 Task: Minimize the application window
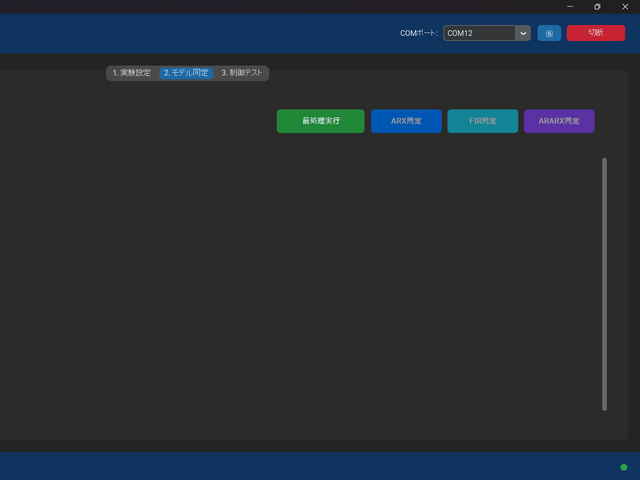coord(570,7)
